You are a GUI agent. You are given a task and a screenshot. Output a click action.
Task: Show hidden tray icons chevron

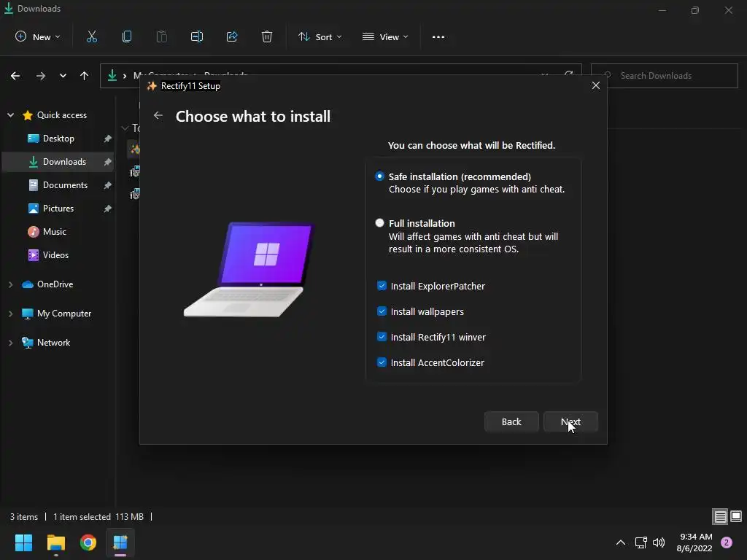(620, 542)
